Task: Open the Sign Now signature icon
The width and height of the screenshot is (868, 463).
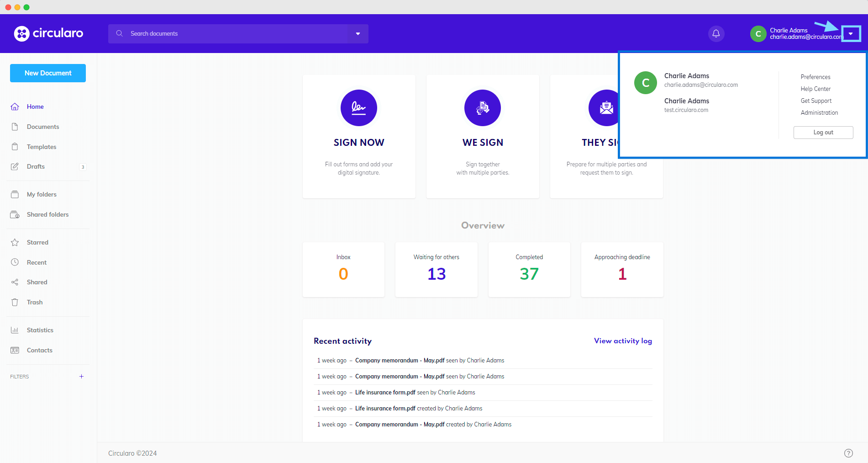Action: click(358, 108)
